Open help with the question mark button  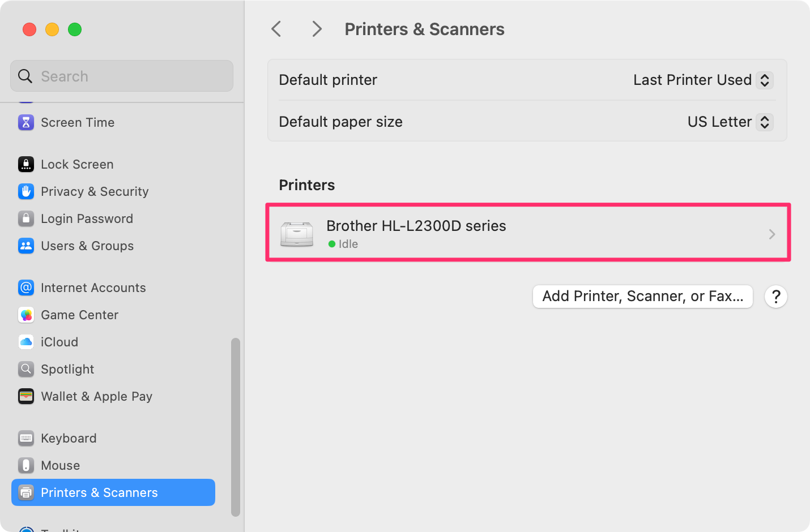(x=776, y=297)
